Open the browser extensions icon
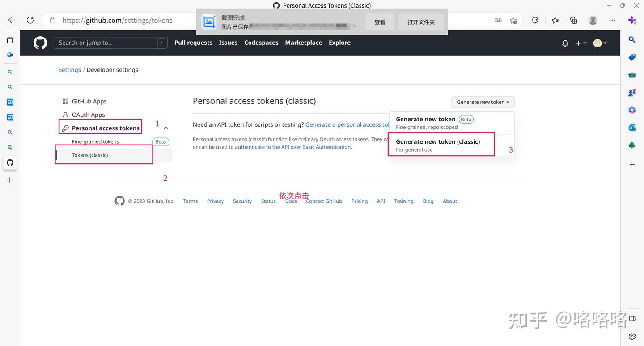This screenshot has width=644, height=346. (534, 20)
